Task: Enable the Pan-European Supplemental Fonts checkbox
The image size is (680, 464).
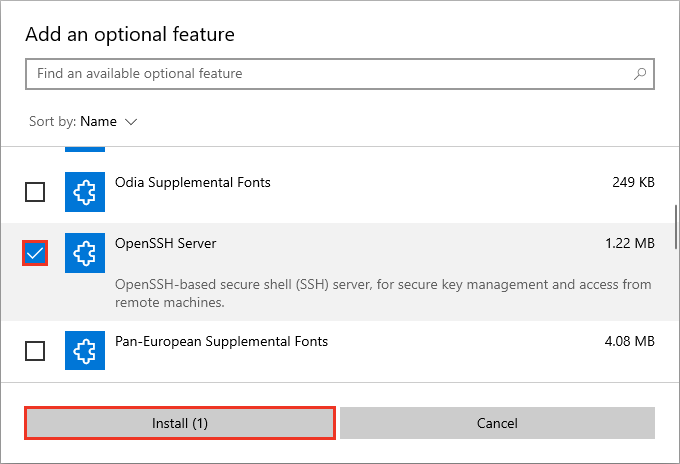Action: 35,351
